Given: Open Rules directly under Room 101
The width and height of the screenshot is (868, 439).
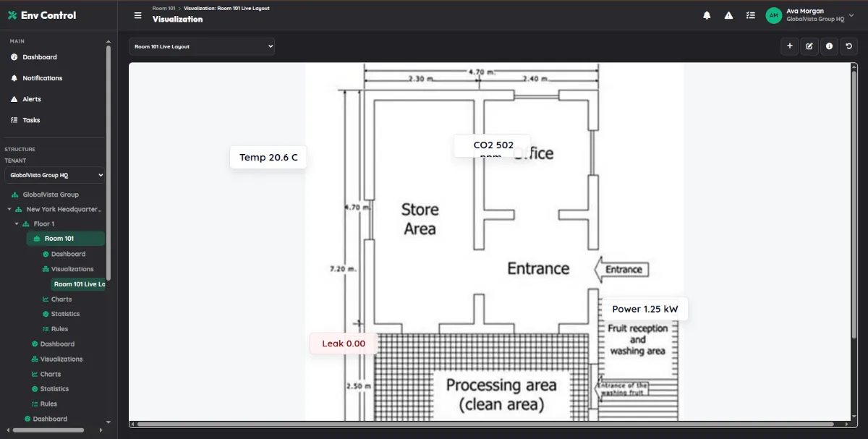Looking at the screenshot, I should click(59, 329).
